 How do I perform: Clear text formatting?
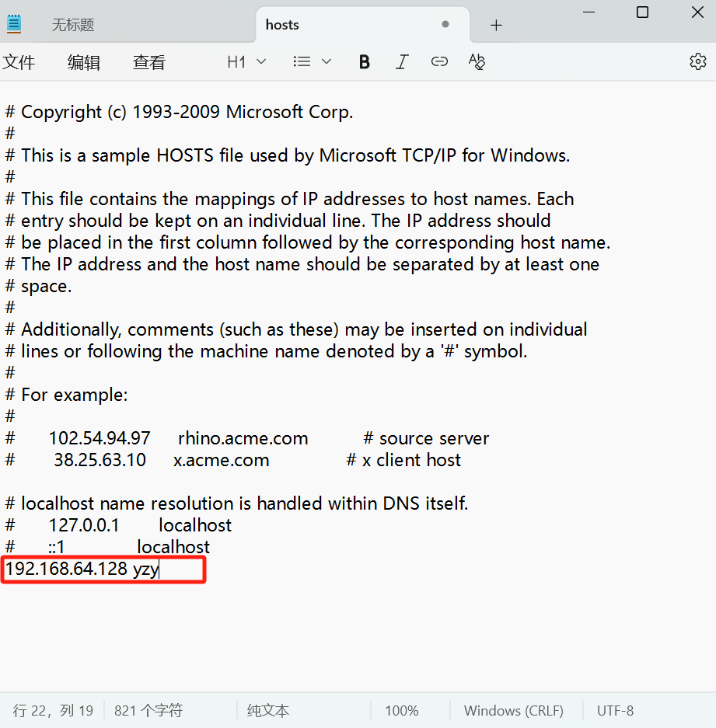477,61
